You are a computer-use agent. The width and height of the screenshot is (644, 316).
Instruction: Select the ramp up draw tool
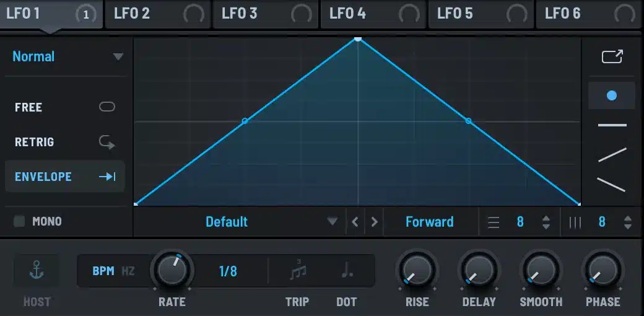612,155
